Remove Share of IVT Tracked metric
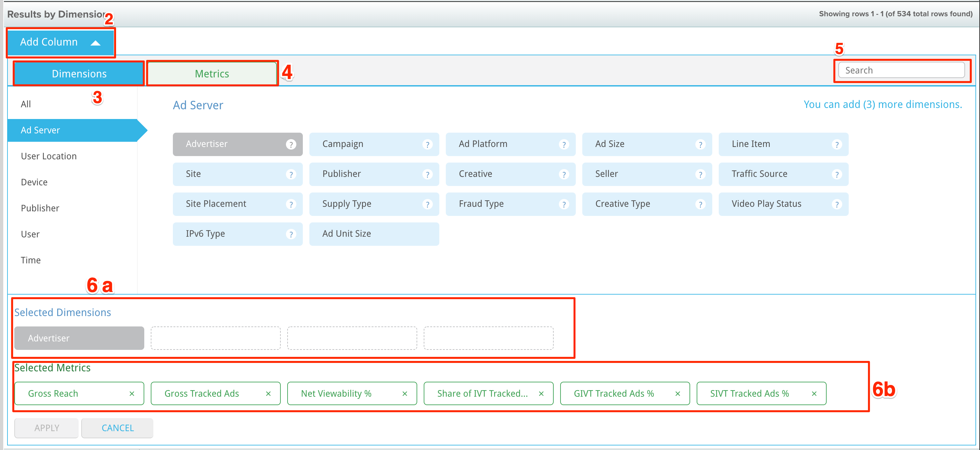Screen dimensions: 980x450 click(x=541, y=394)
